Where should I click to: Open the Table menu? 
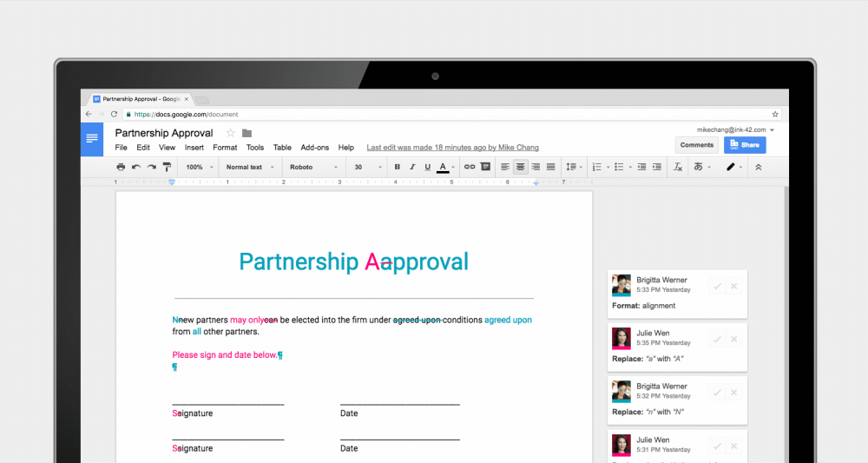[x=282, y=148]
